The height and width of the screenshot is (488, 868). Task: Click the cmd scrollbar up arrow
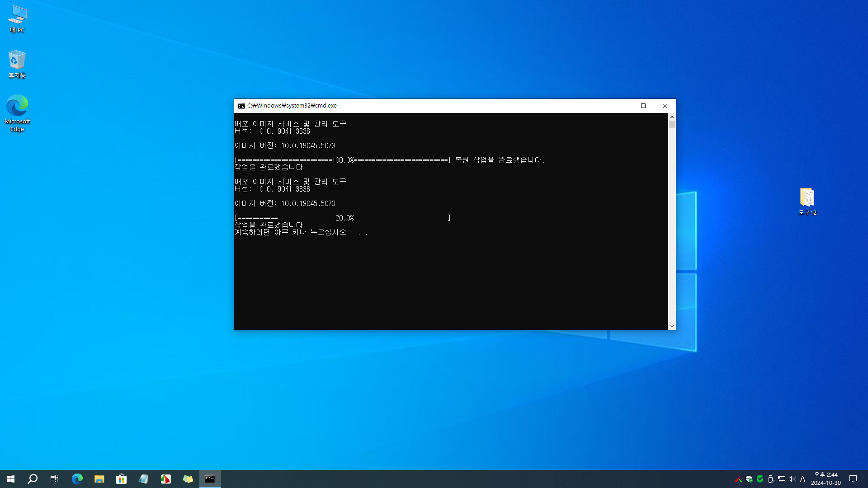[672, 117]
